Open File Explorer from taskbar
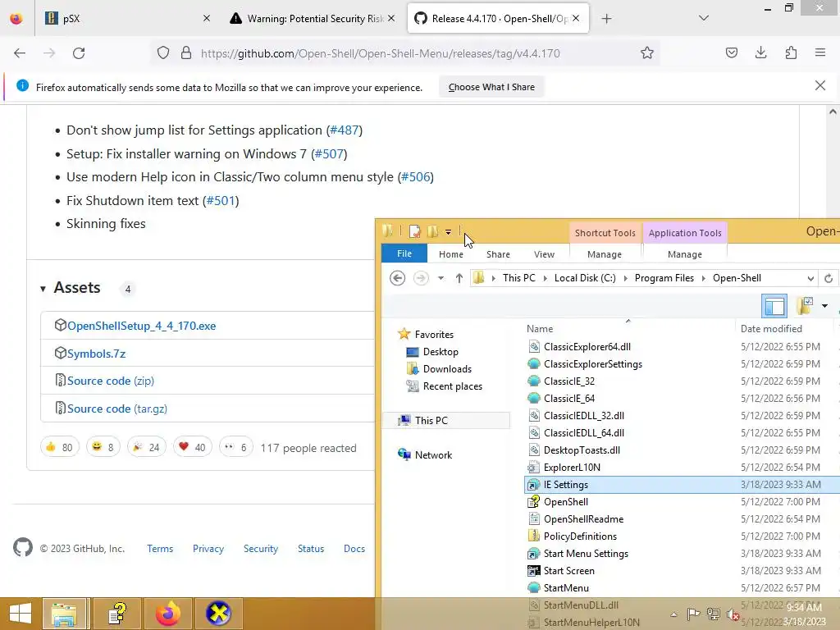Image resolution: width=840 pixels, height=630 pixels. 65,614
